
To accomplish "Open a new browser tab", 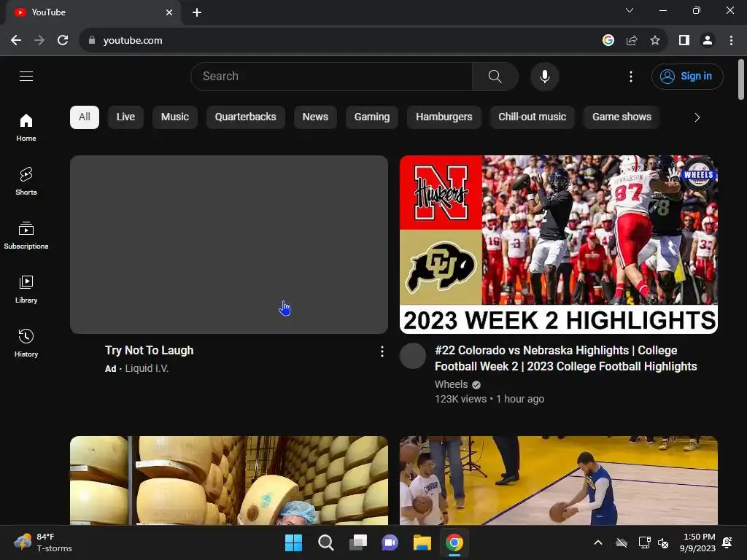I will [197, 12].
